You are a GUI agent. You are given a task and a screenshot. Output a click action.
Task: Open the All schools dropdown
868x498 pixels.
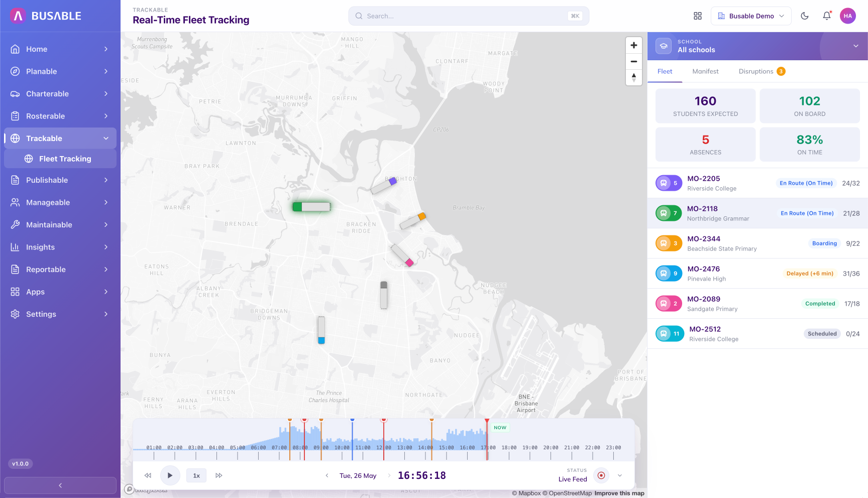(x=757, y=46)
